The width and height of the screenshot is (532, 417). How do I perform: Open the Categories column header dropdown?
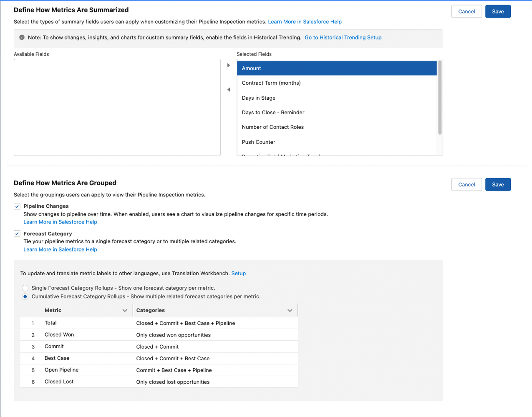[x=290, y=311]
